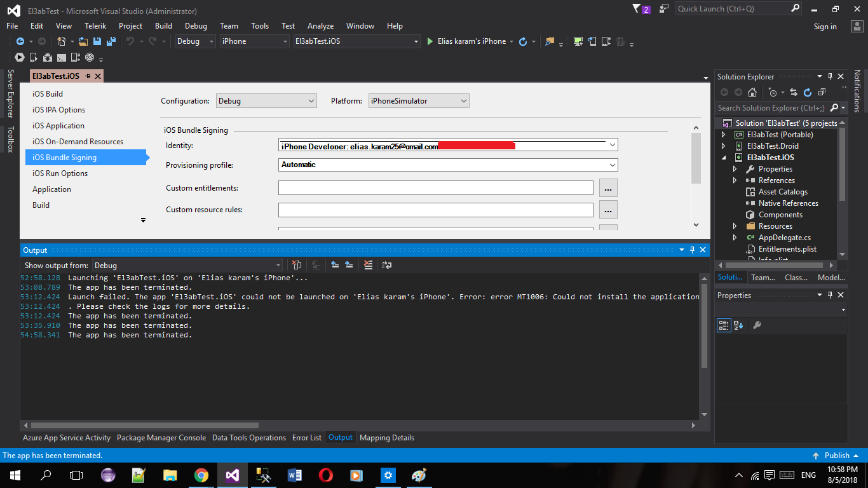
Task: Open the Solution Configurations Debug dropdown in toolbar
Action: click(x=196, y=41)
